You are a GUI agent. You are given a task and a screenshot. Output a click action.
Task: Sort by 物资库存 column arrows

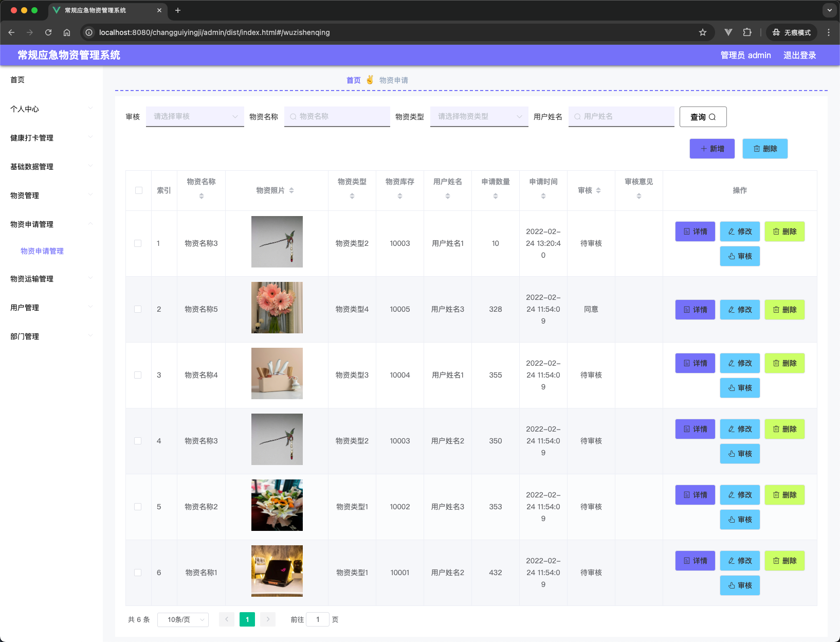[400, 196]
